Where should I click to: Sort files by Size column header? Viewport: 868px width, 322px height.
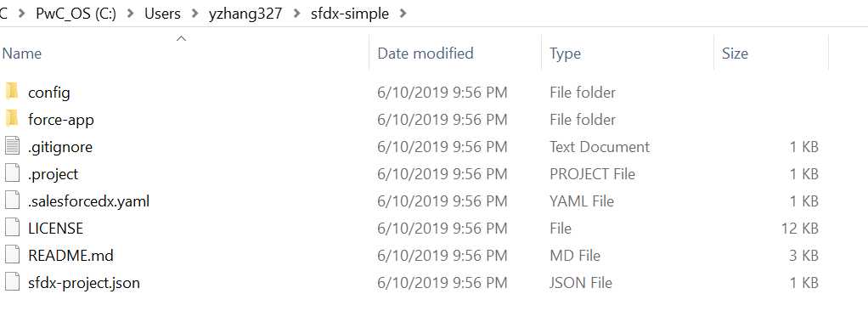pos(771,54)
